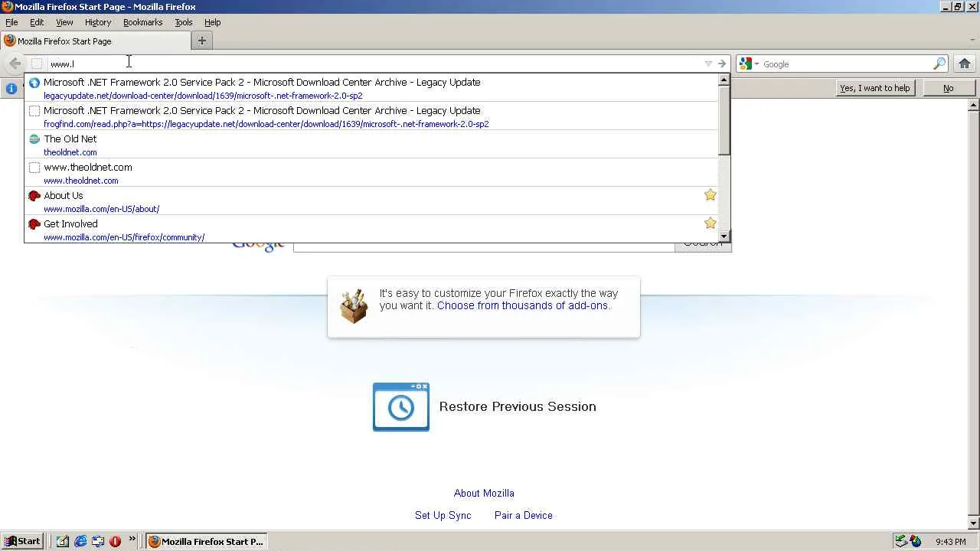Open the About Mozilla link
Image resolution: width=980 pixels, height=551 pixels.
(484, 493)
